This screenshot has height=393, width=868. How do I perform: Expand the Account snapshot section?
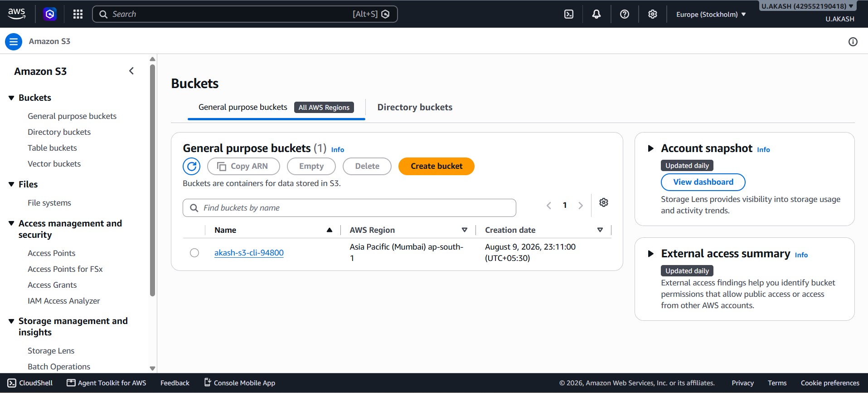point(651,148)
